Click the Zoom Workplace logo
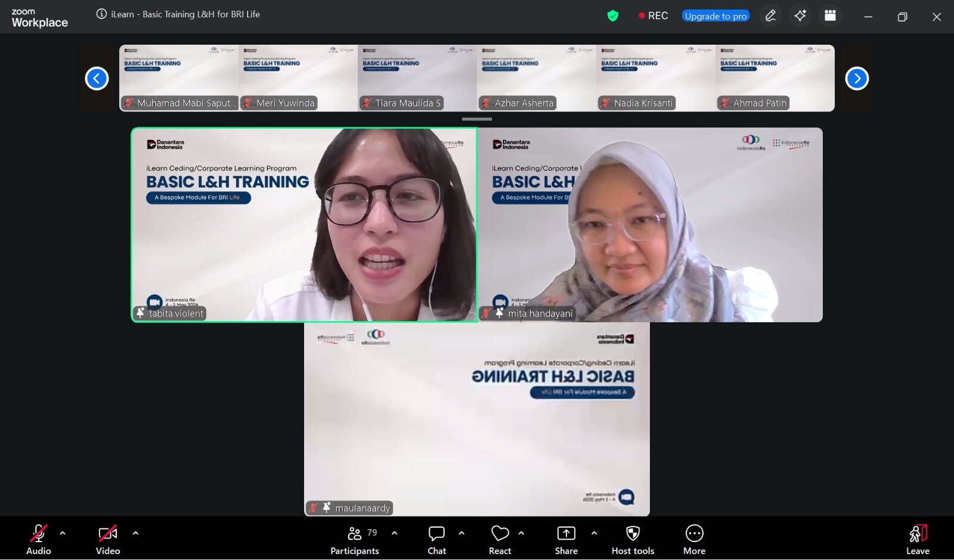The height and width of the screenshot is (560, 954). pos(39,18)
